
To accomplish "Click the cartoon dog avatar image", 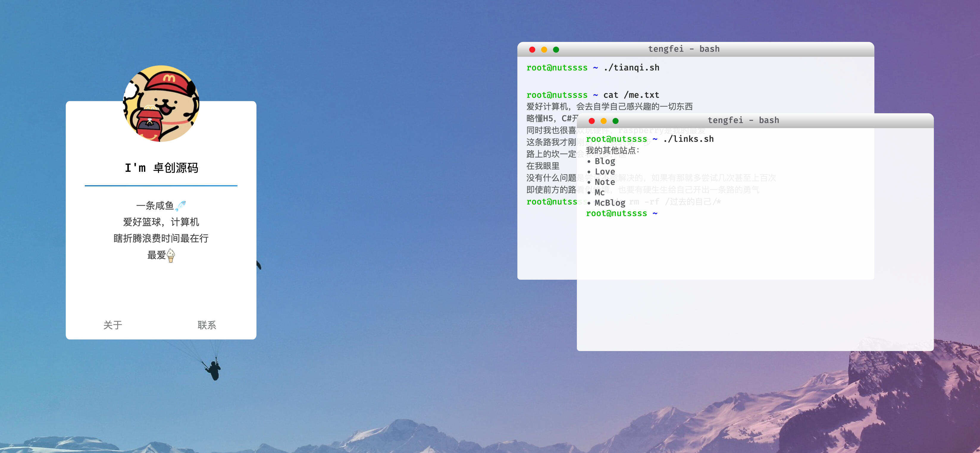I will [x=161, y=103].
